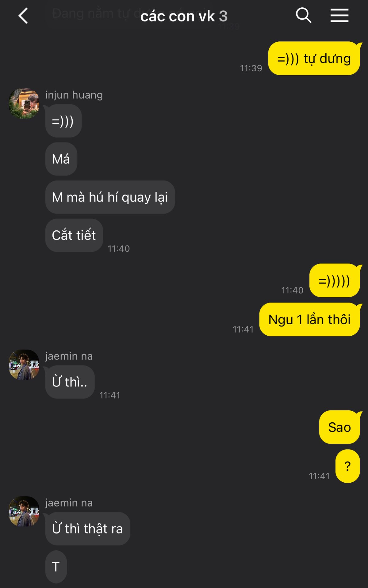
Task: Select the 'M mà hú hí quay lại' bubble
Action: click(x=110, y=197)
